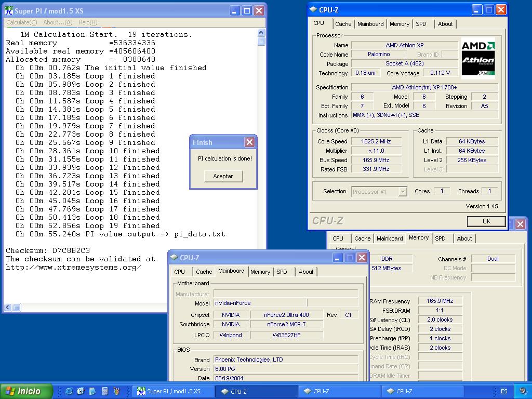This screenshot has width=532, height=399.
Task: Click the Channels # value Dual
Action: (493, 259)
